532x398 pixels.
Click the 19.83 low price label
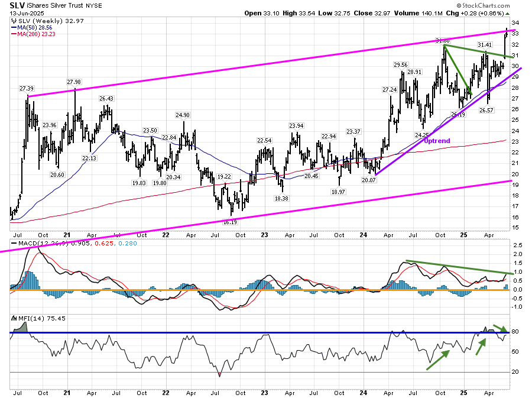[x=139, y=183]
